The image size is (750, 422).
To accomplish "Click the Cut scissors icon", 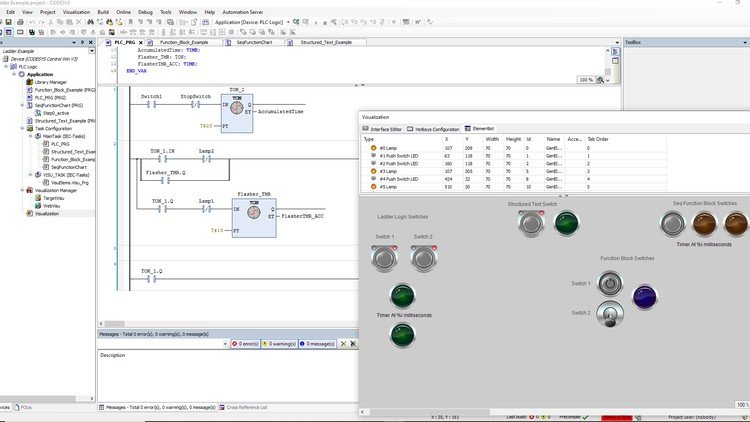I will coord(51,22).
